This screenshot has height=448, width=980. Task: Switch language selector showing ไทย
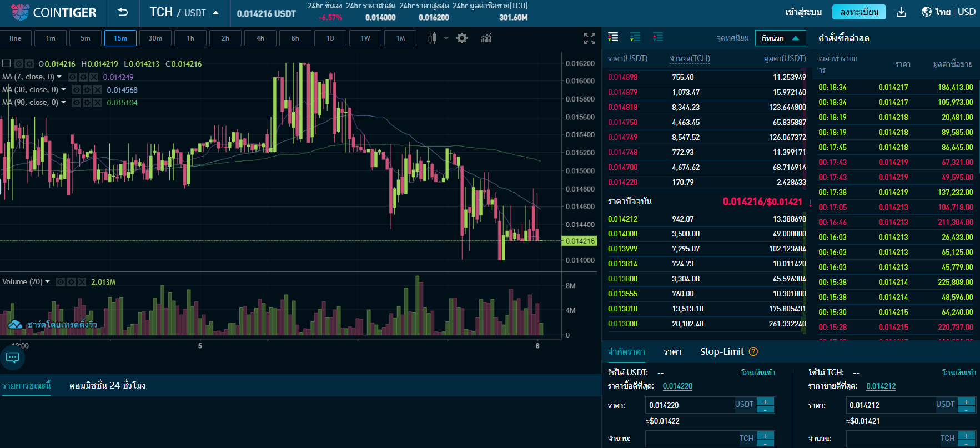tap(943, 12)
